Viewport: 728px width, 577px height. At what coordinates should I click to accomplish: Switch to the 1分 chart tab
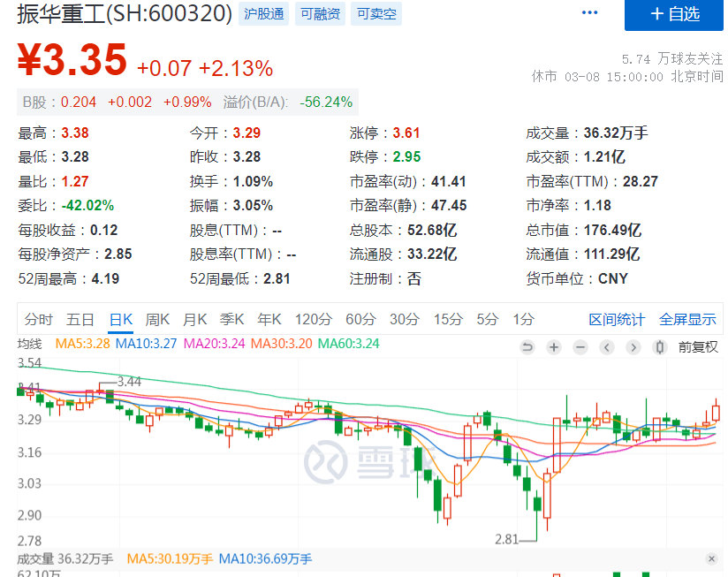point(523,319)
